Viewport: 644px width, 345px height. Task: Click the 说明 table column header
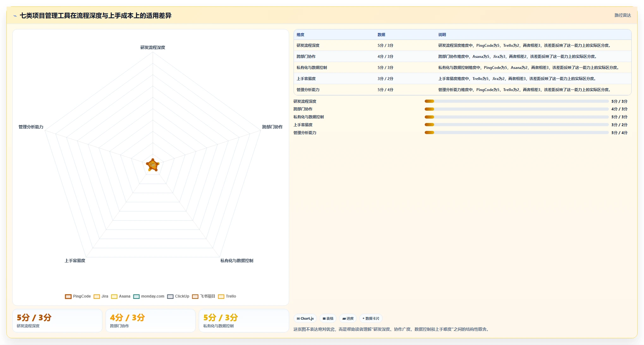[x=442, y=35]
